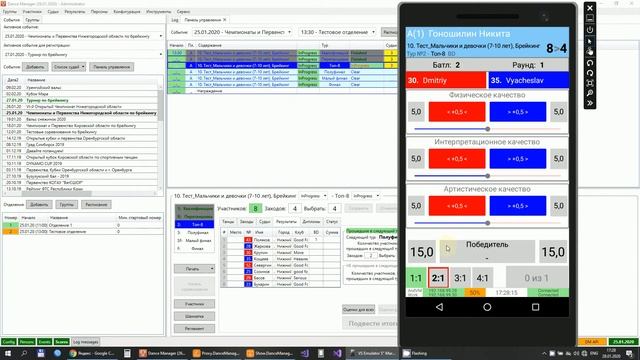Click the Регламент button
The image size is (640, 360).
(x=194, y=329)
